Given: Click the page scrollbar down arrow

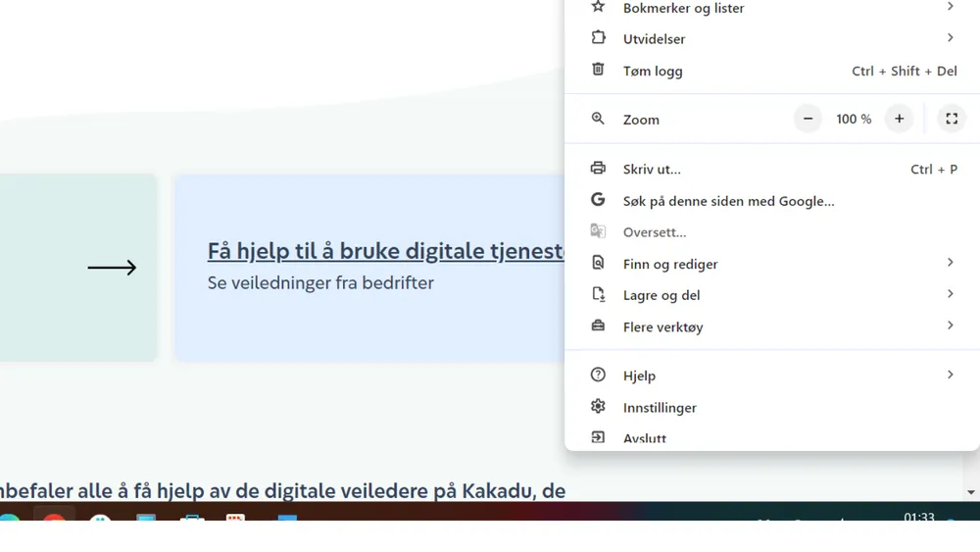Looking at the screenshot, I should [x=971, y=492].
